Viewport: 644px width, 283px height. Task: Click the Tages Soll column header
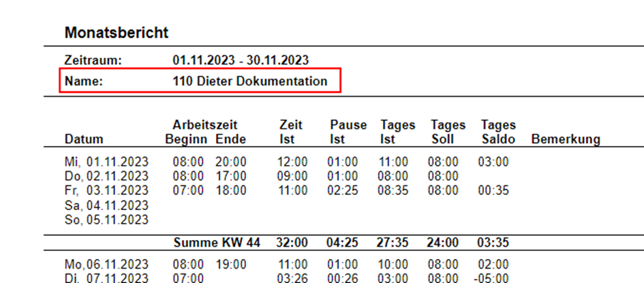[448, 132]
